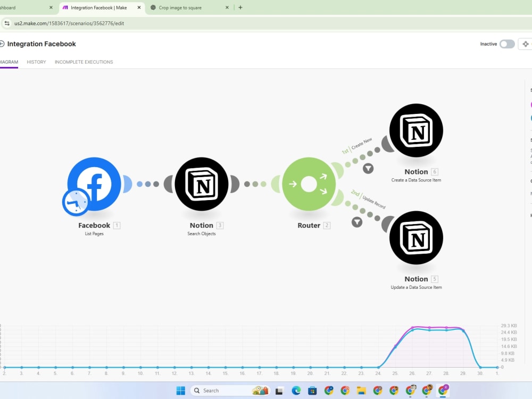Click the 14.6 KB axis label
The image size is (532, 399).
[x=509, y=346]
